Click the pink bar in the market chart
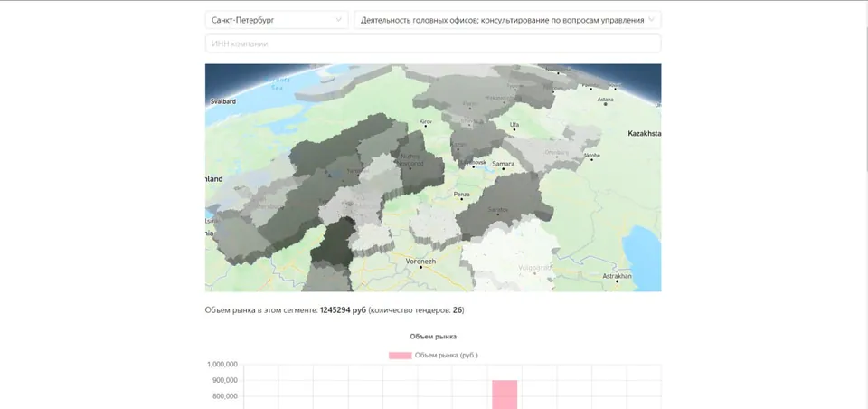Image resolution: width=868 pixels, height=409 pixels. coord(505,395)
